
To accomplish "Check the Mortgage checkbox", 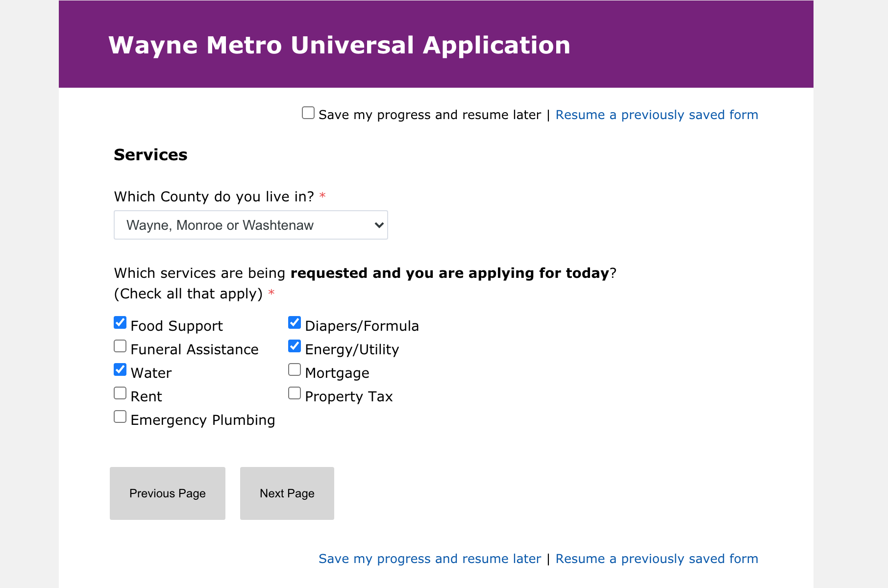I will 295,369.
